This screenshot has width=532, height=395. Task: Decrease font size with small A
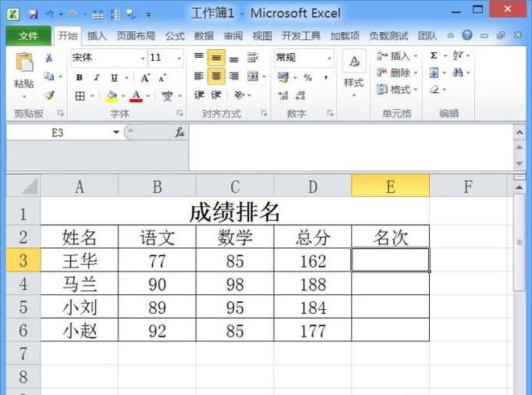[162, 78]
